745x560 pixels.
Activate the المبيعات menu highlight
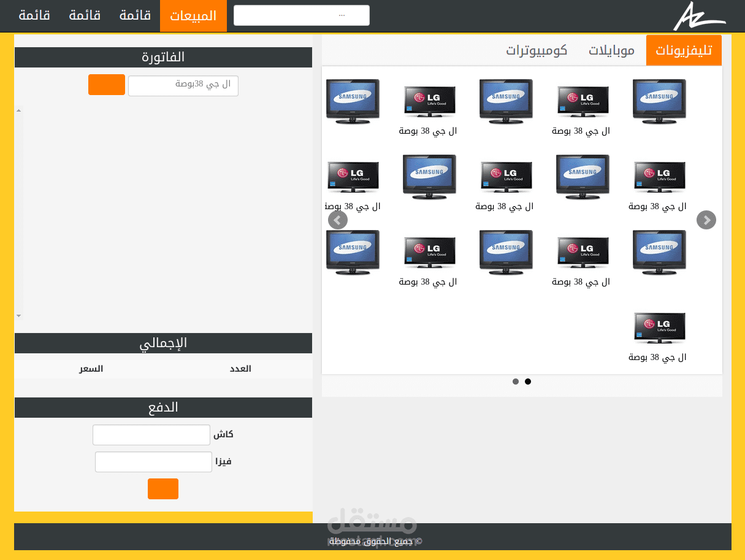tap(193, 16)
